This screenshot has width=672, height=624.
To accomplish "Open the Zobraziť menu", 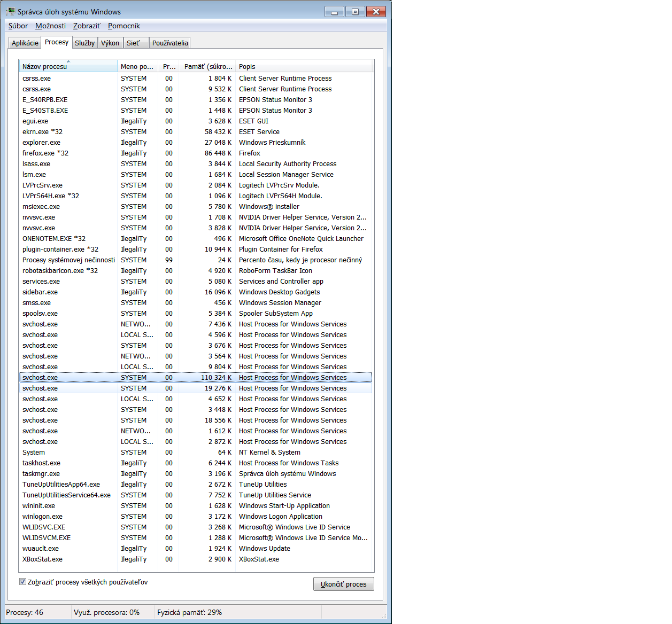I will (x=86, y=26).
